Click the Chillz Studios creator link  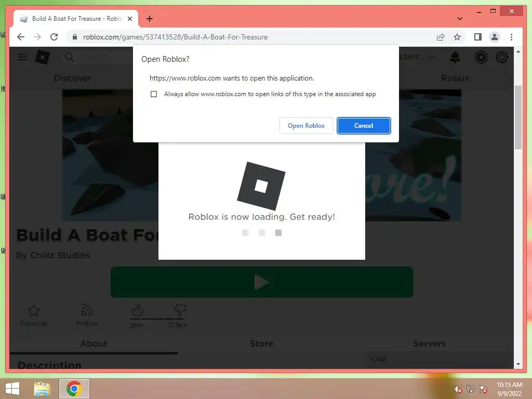click(x=60, y=255)
